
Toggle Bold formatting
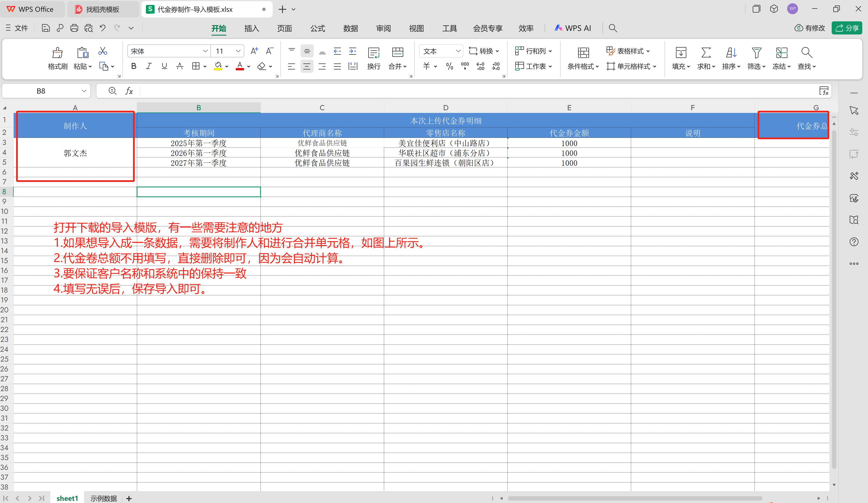click(x=134, y=66)
